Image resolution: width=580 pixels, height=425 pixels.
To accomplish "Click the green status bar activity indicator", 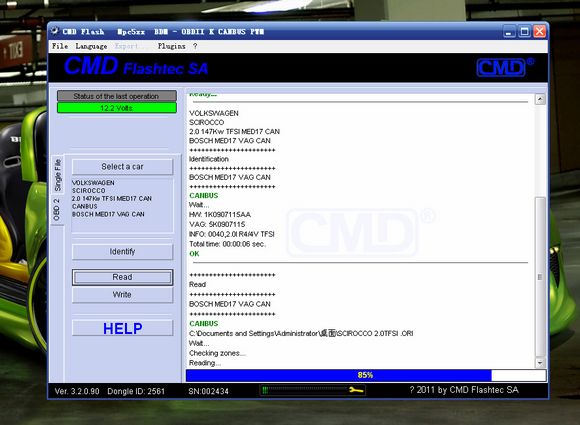I will coord(265,390).
